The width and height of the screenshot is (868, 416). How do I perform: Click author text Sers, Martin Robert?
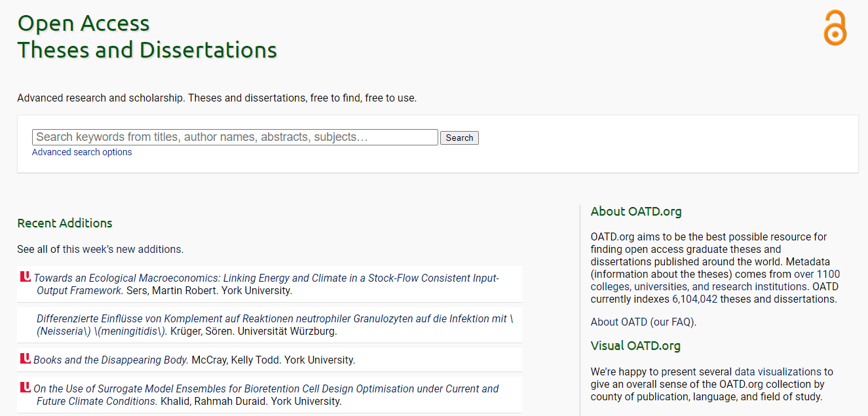point(172,290)
